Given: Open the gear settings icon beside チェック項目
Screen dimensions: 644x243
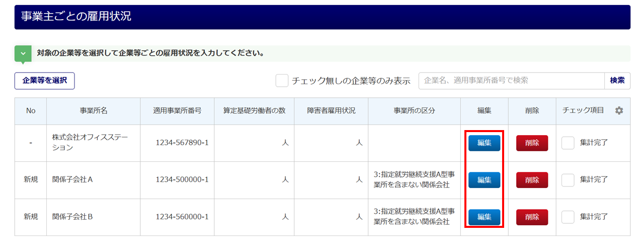Looking at the screenshot, I should [619, 111].
